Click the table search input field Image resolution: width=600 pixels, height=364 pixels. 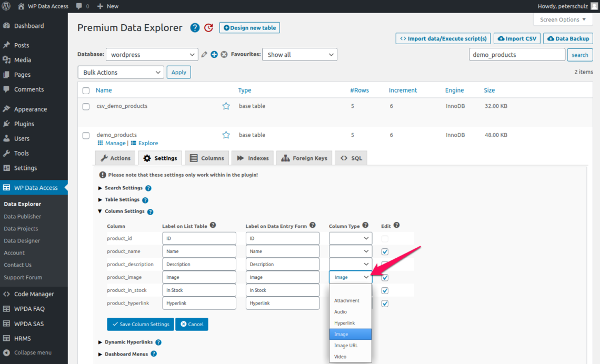pyautogui.click(x=516, y=55)
